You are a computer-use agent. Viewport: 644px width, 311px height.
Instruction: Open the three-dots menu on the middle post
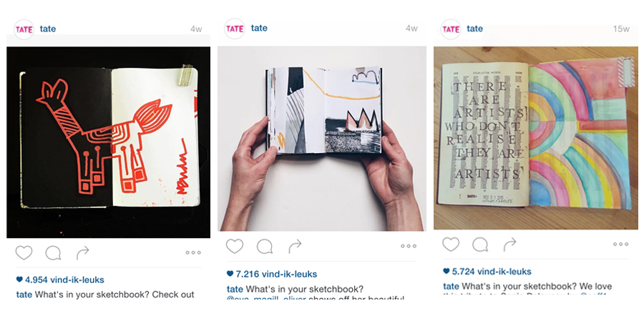point(409,246)
